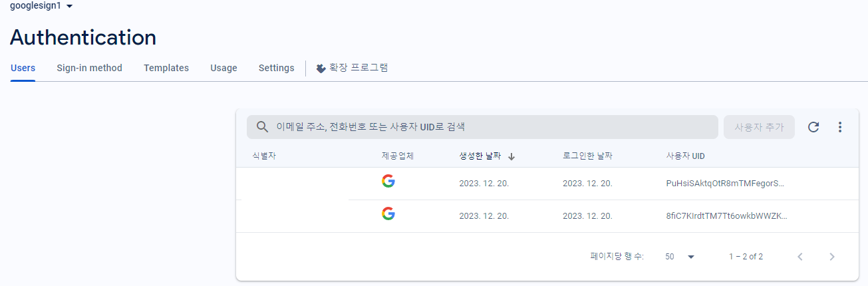
Task: Open the three-dot more options menu
Action: point(840,127)
